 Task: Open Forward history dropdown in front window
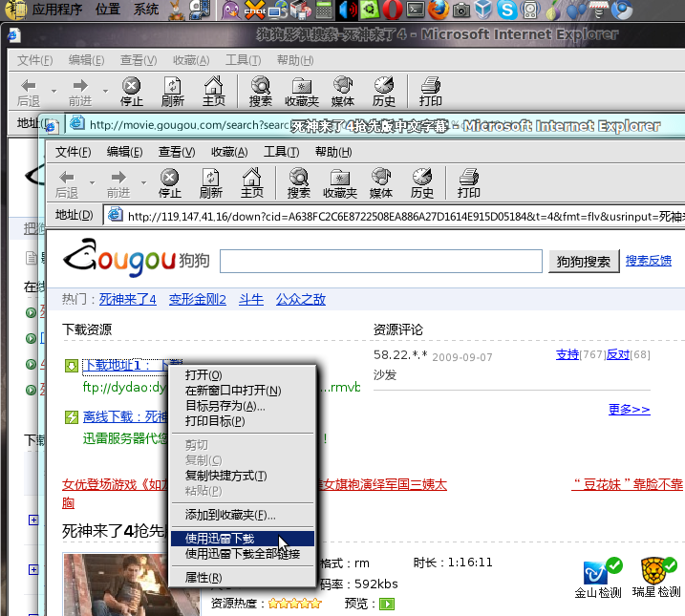(143, 182)
